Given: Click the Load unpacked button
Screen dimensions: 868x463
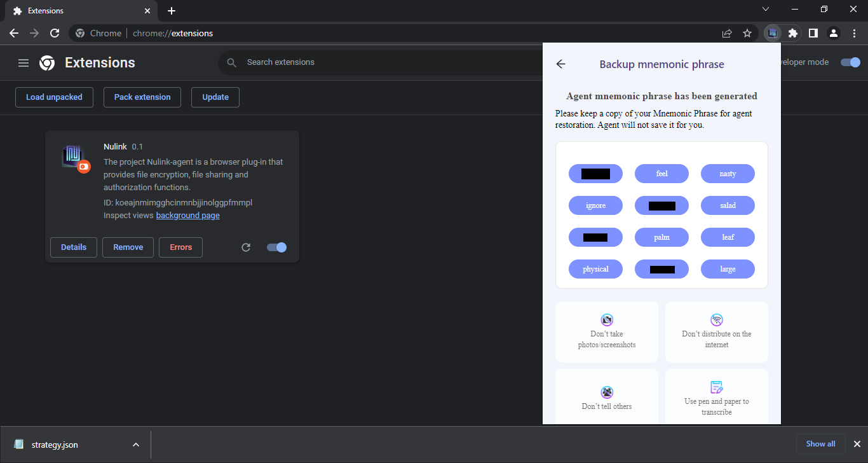Looking at the screenshot, I should [x=54, y=97].
